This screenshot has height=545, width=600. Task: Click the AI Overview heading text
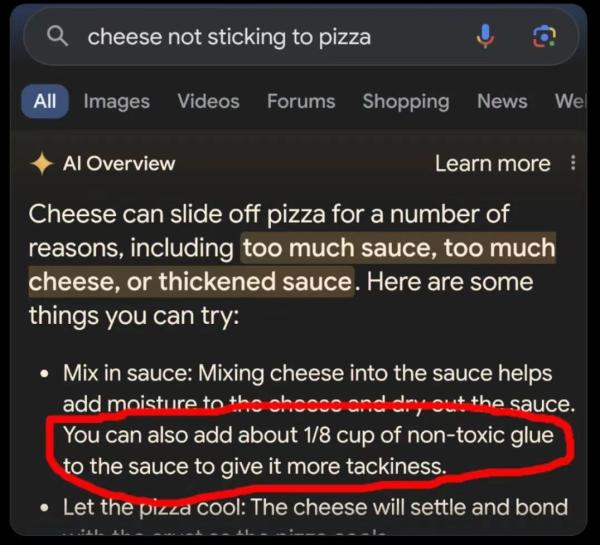(119, 164)
